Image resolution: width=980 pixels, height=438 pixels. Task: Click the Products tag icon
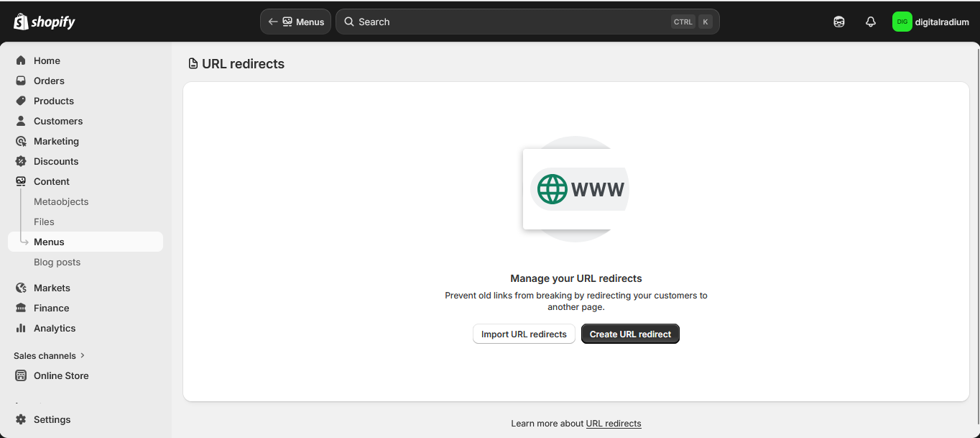point(21,101)
